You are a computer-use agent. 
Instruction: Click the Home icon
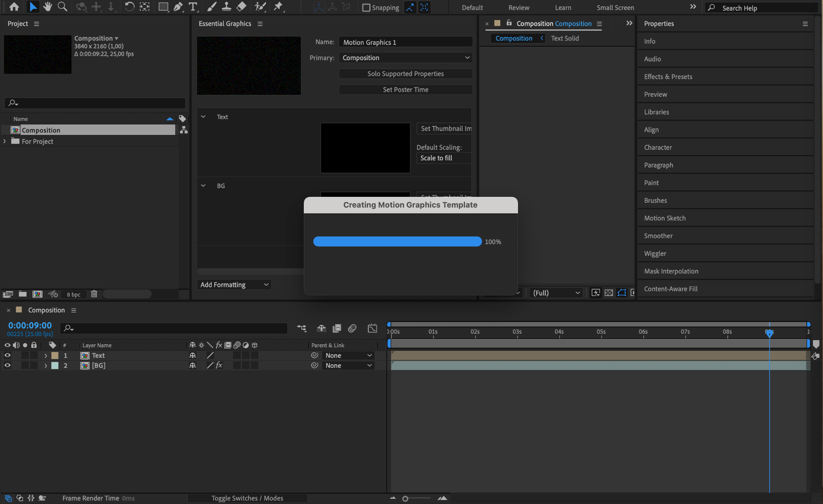tap(14, 7)
